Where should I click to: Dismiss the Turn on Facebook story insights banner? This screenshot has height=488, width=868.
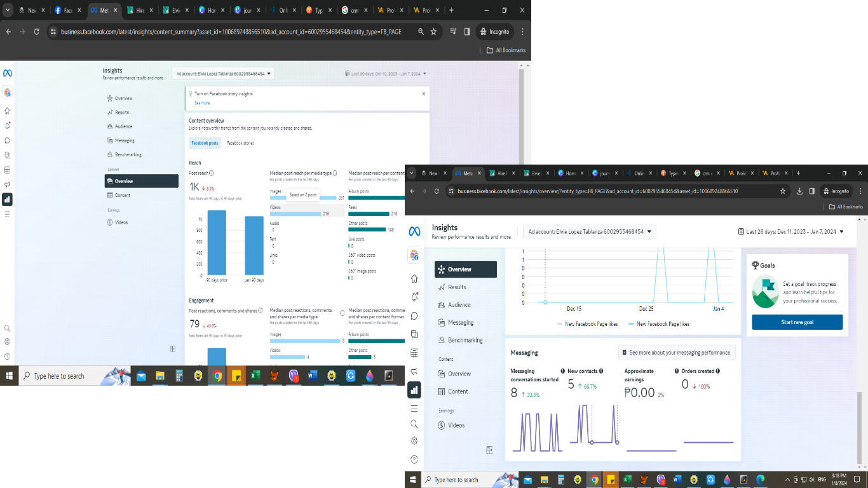pos(424,93)
